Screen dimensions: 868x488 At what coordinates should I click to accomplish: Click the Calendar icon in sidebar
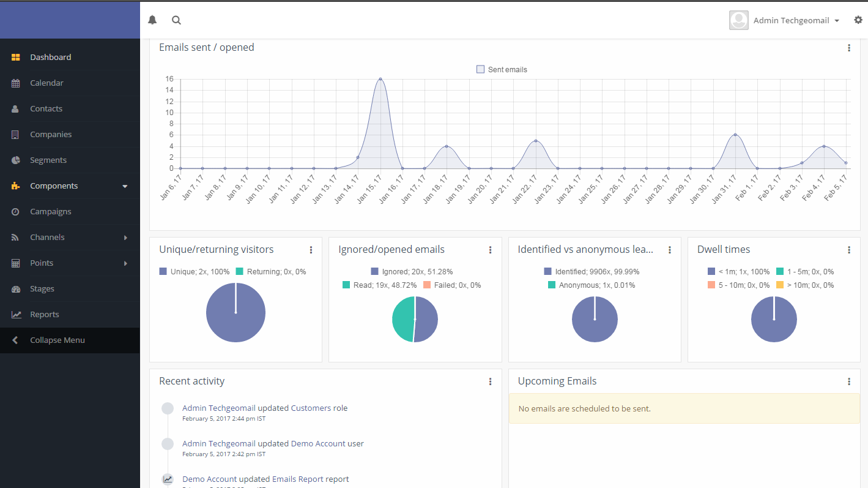coord(16,83)
